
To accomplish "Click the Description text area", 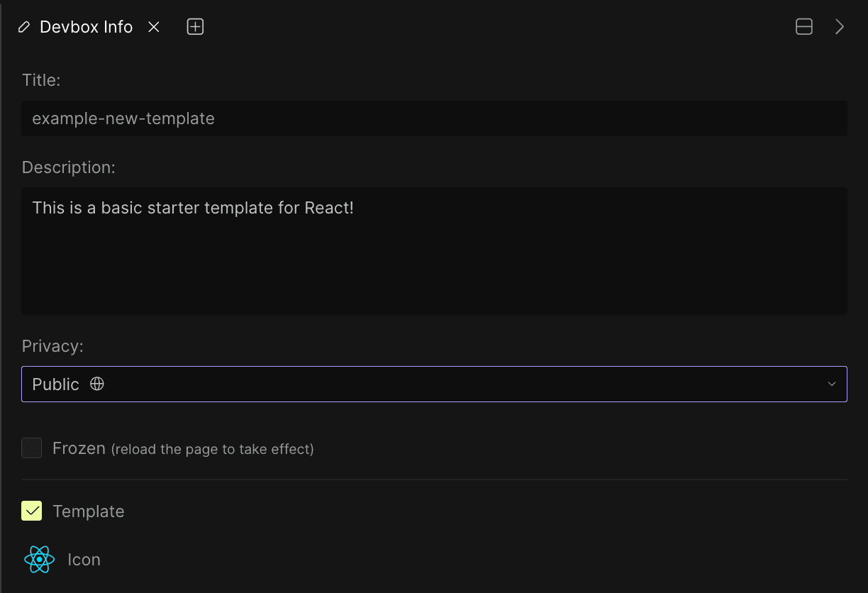I will (434, 251).
